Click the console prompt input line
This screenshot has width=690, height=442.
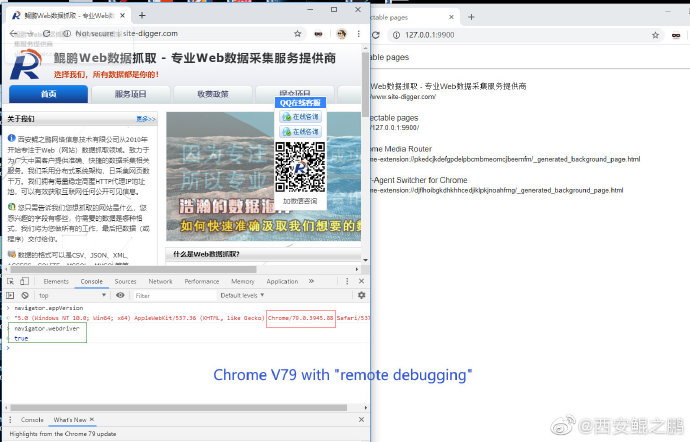(187, 348)
